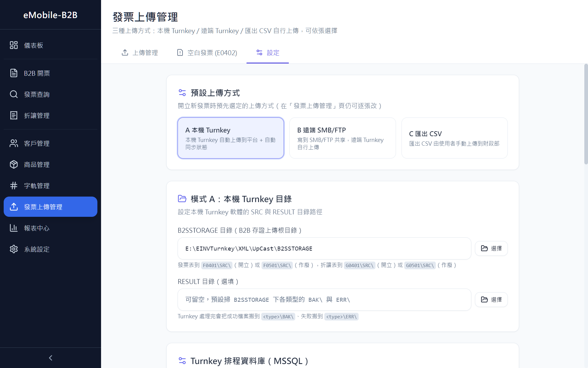The height and width of the screenshot is (368, 588).
Task: Click the <type>\BAK\ code label
Action: 278,316
